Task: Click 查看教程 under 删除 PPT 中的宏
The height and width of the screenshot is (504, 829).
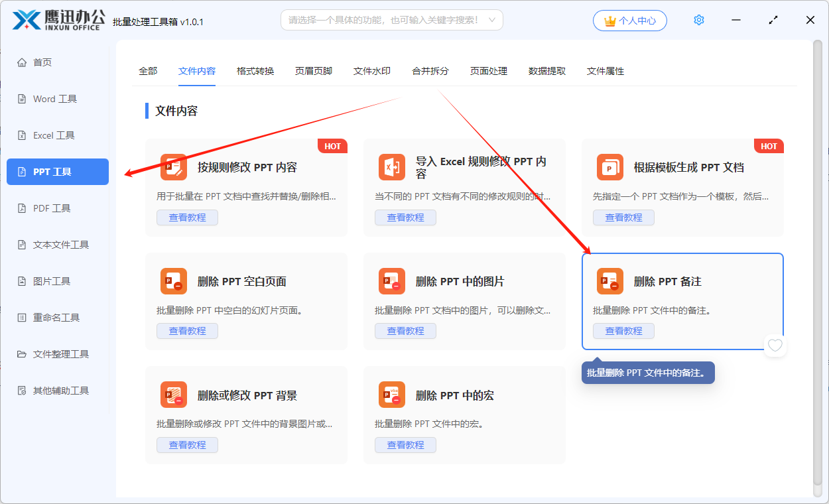Action: click(x=405, y=445)
